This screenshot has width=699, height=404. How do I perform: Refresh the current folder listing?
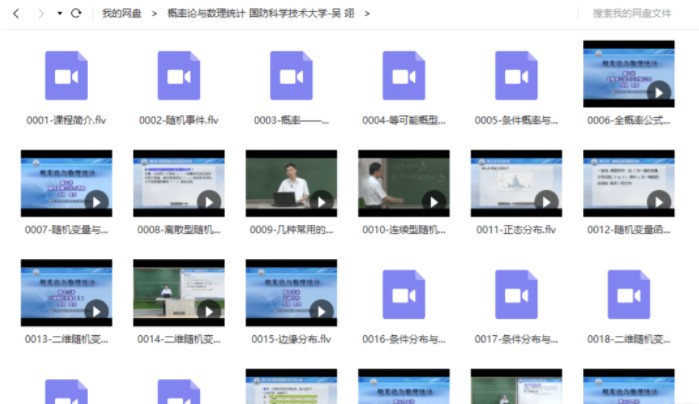[76, 13]
